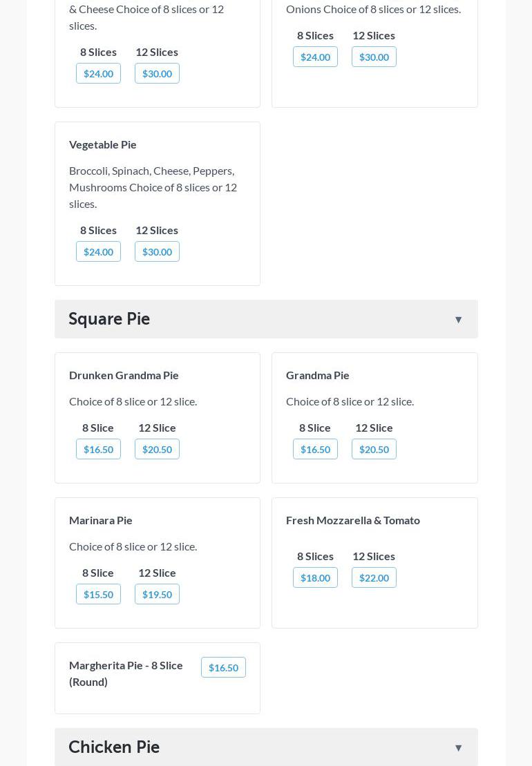Choose Grandma Pie 12 Slice $20.50
Viewport: 532px width, 766px height.
(374, 449)
